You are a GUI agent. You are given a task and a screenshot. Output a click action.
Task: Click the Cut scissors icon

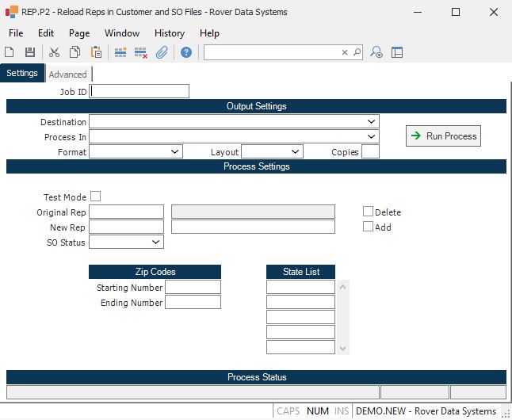click(54, 52)
